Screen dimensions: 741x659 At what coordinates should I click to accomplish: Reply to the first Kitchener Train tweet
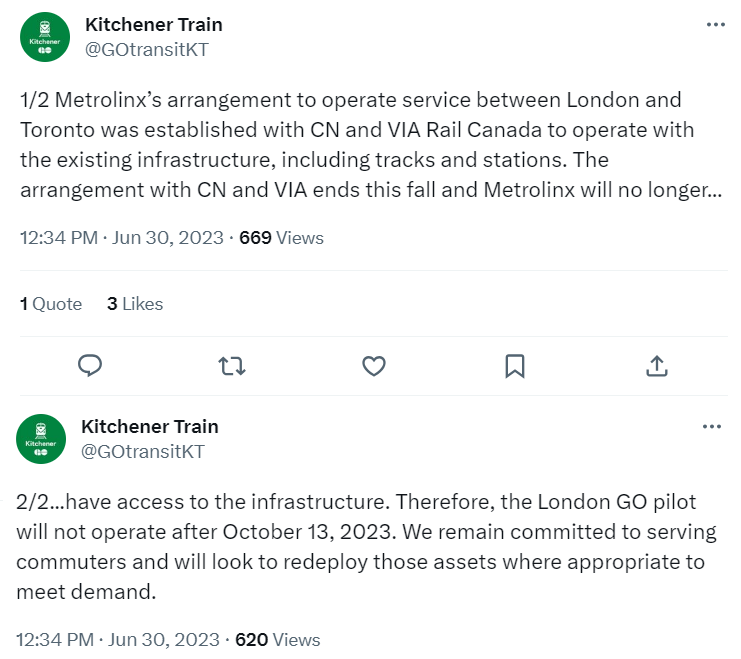tap(91, 366)
